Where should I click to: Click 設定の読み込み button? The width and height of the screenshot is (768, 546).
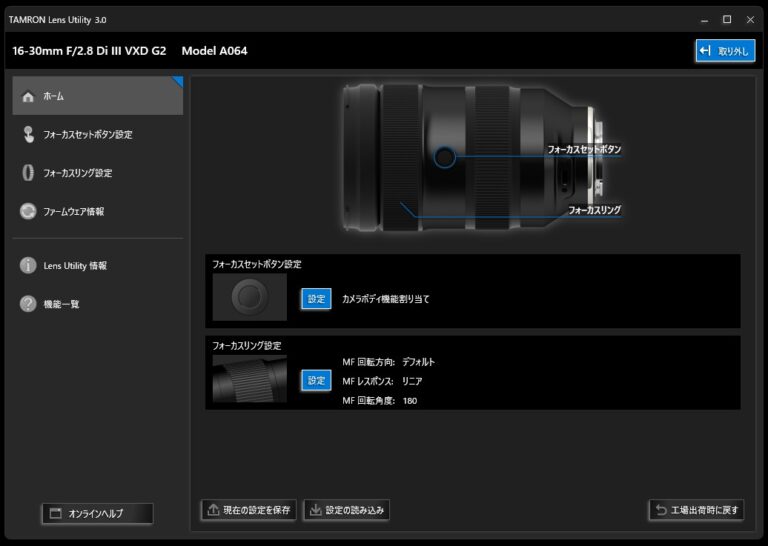click(x=346, y=510)
